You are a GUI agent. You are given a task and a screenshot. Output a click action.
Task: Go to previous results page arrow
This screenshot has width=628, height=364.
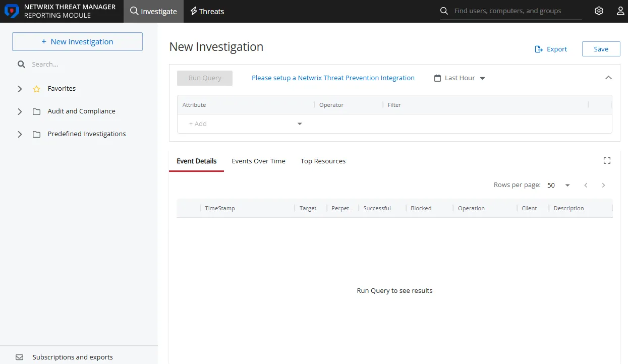coord(586,185)
